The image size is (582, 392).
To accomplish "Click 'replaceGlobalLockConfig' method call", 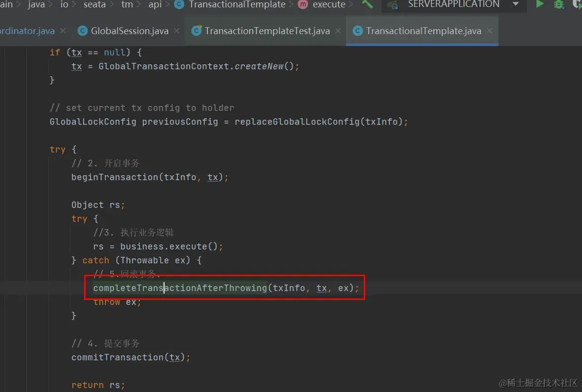I will [297, 122].
